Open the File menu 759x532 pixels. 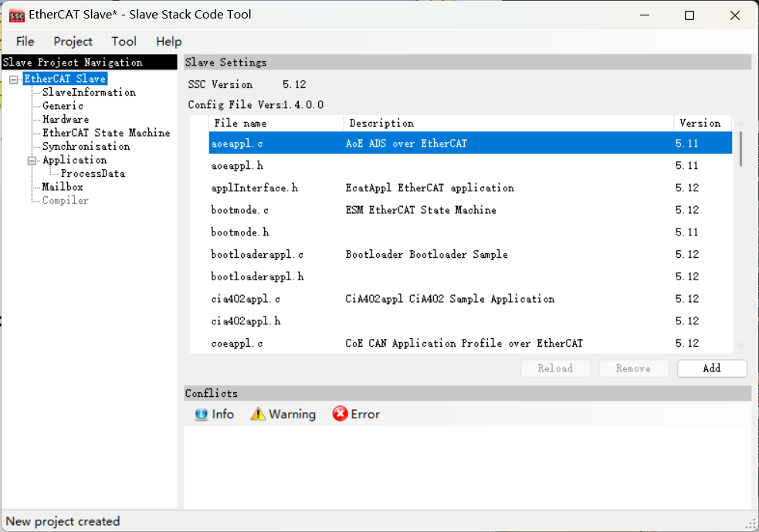(x=25, y=42)
